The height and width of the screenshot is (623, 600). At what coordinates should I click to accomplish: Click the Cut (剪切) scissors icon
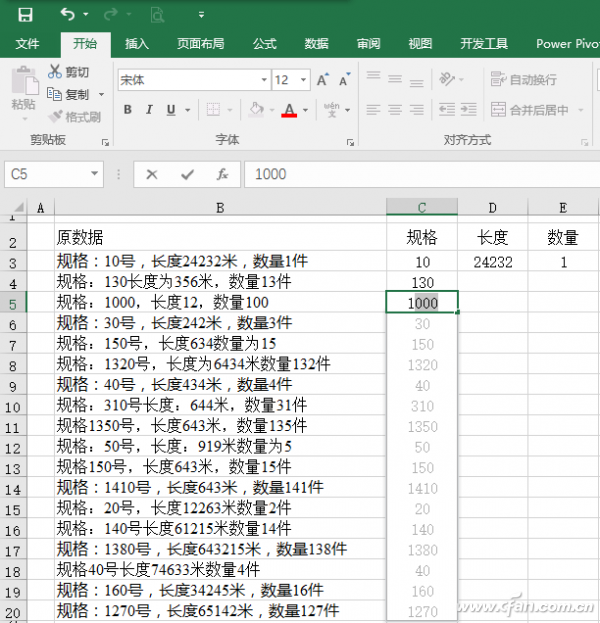55,72
